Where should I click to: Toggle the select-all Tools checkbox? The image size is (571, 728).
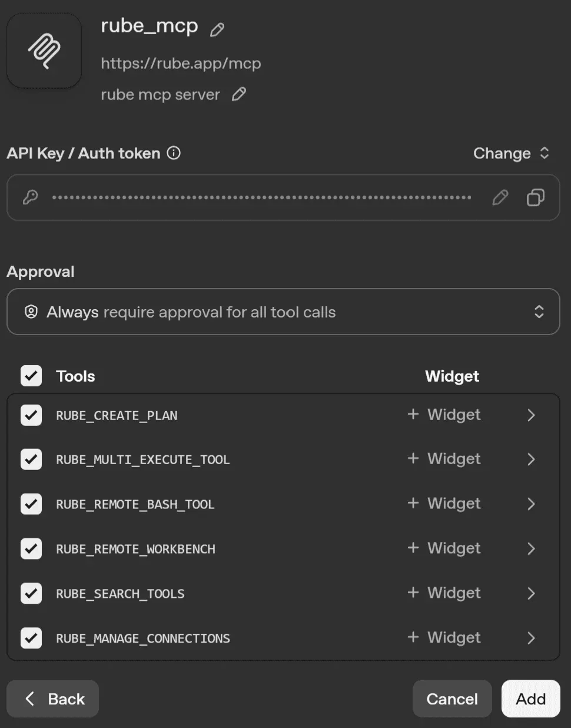coord(31,376)
